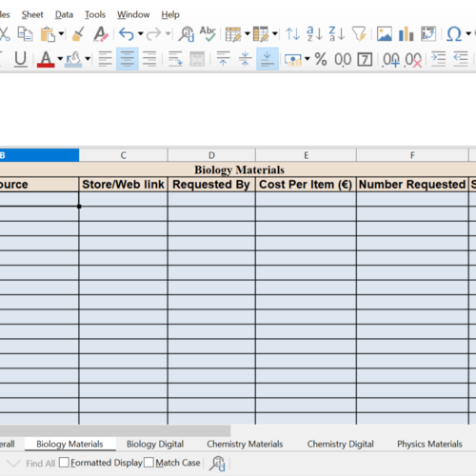This screenshot has width=476, height=476.
Task: Insert an image using picture icon
Action: coord(385,33)
